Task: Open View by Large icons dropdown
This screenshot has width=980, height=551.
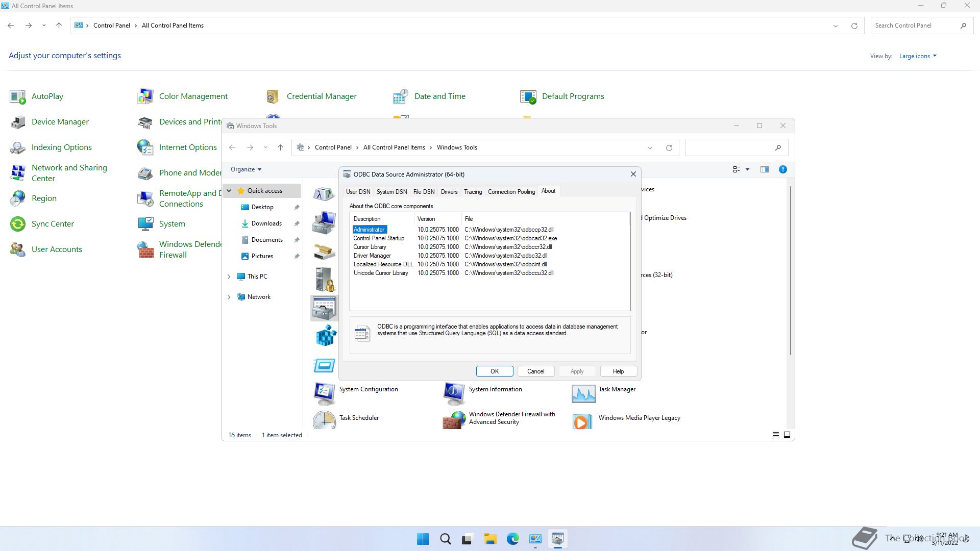Action: click(918, 56)
